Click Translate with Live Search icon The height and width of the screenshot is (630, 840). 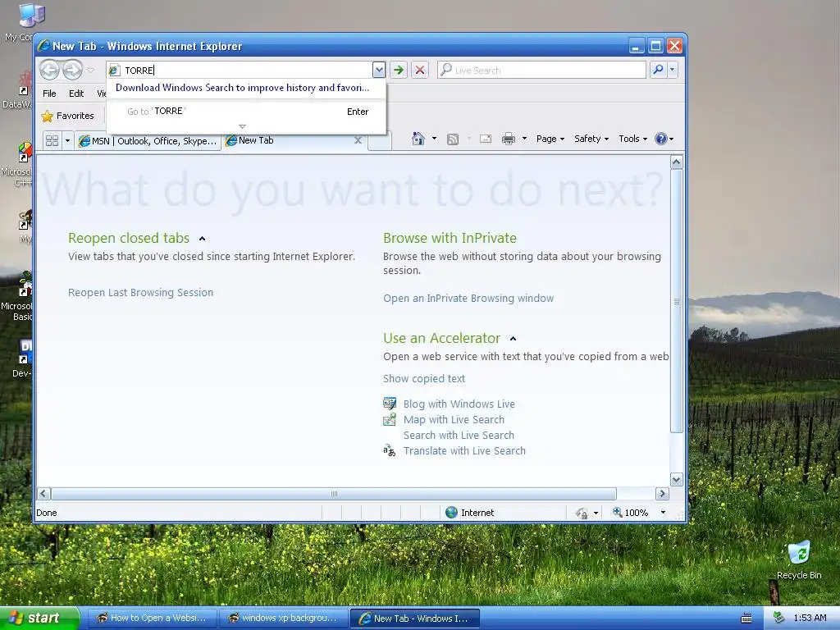tap(390, 450)
